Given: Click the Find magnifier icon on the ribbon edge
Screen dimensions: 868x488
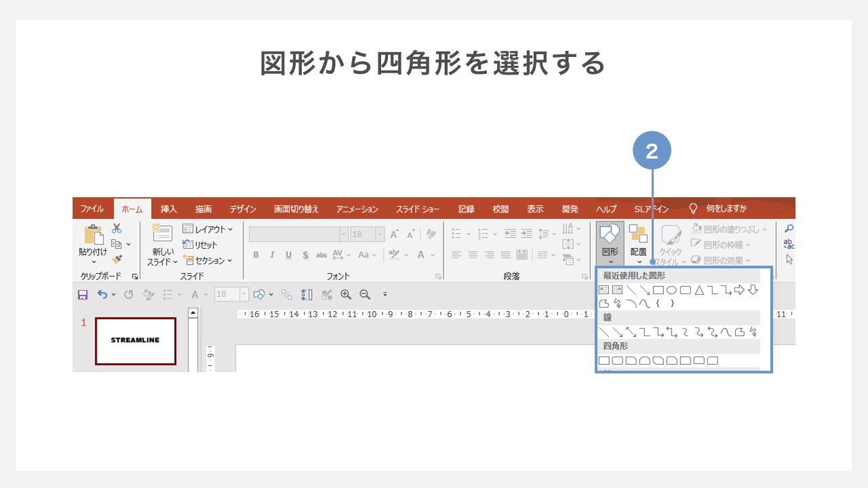Looking at the screenshot, I should point(789,229).
